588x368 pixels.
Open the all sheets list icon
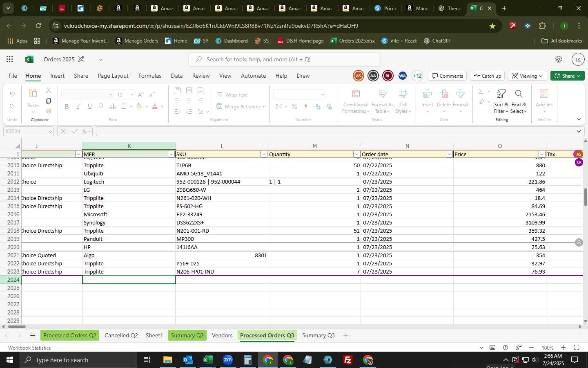[x=33, y=336]
